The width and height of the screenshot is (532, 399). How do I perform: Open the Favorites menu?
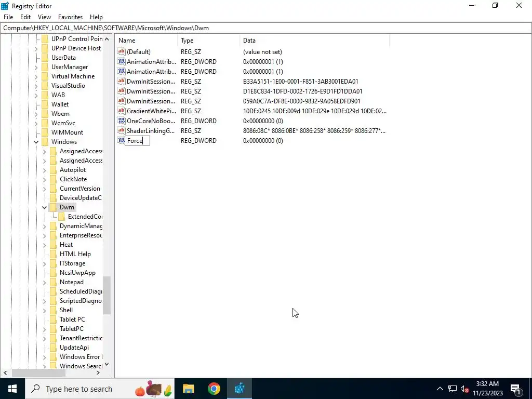pos(70,17)
